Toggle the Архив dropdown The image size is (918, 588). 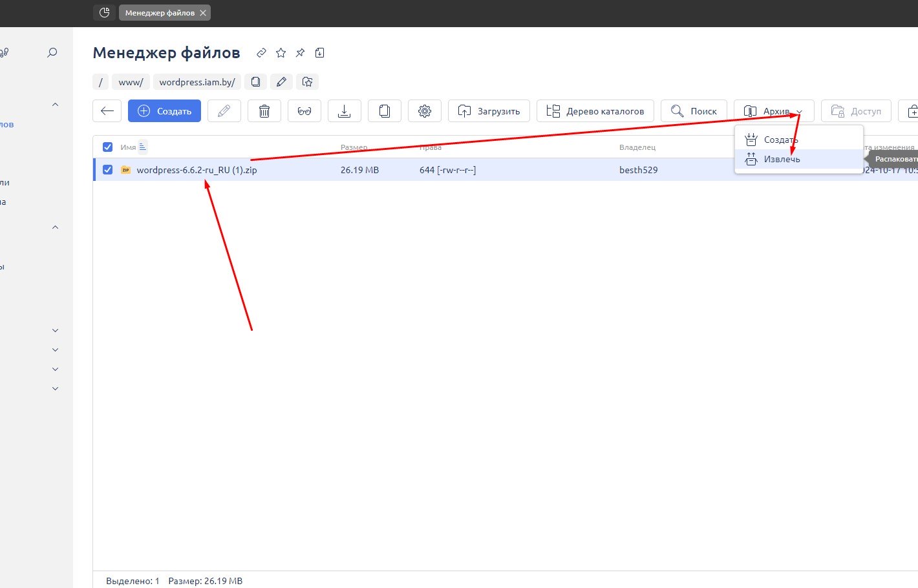[x=774, y=111]
